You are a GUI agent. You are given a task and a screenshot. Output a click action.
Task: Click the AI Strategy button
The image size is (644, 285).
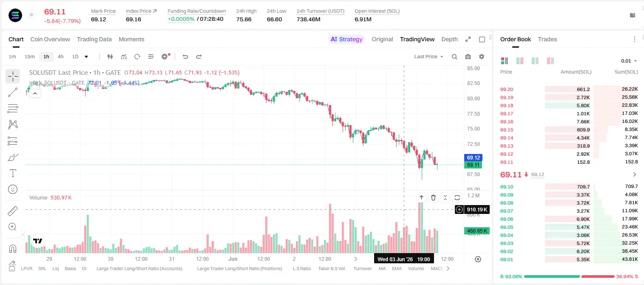(347, 39)
